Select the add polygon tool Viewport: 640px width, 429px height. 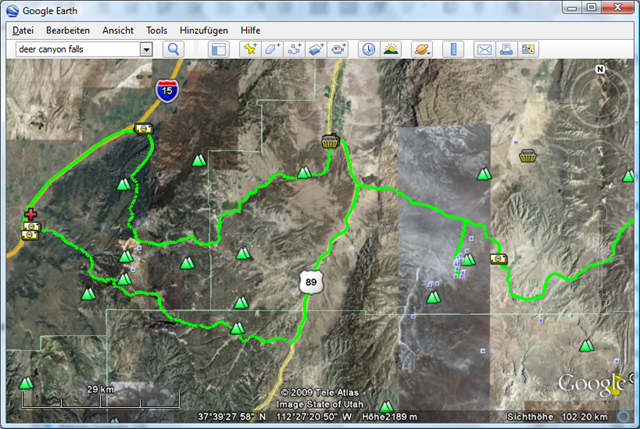(273, 49)
